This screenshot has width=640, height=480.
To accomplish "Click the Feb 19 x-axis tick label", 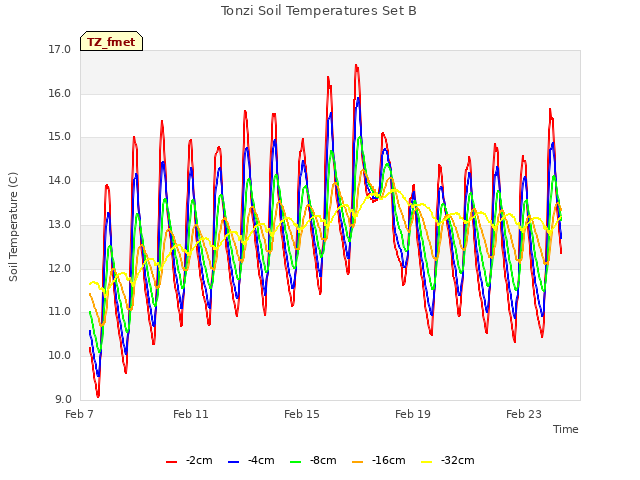I will 413,414.
